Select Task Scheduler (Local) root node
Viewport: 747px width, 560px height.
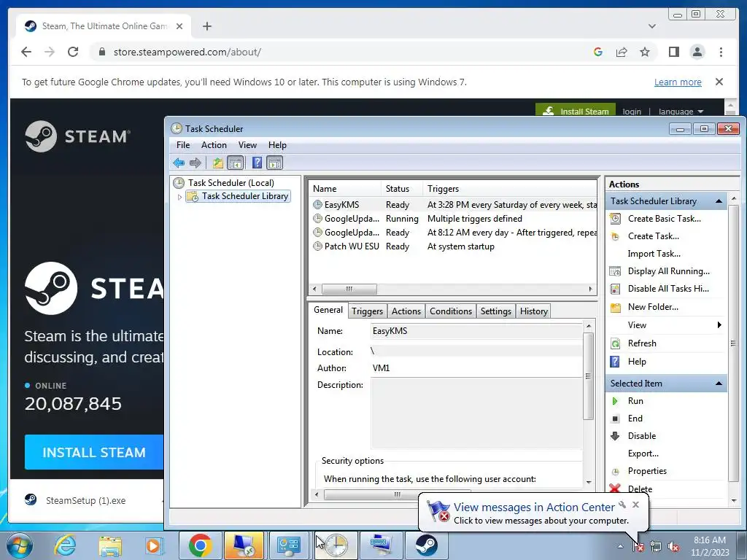pos(231,183)
